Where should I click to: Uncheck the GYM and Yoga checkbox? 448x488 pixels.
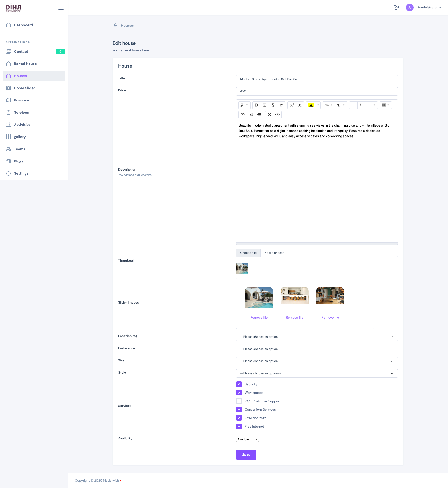[x=239, y=418]
